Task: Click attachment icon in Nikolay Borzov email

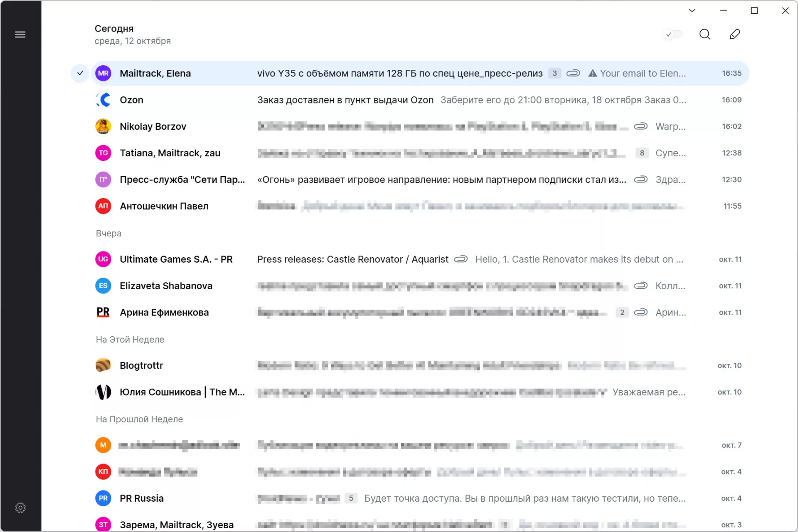Action: coord(640,126)
